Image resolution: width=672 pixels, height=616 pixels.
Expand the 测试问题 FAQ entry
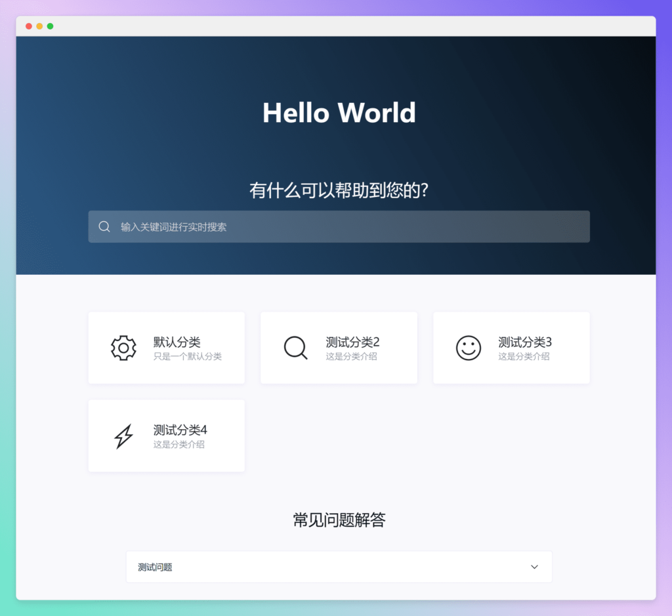click(339, 566)
